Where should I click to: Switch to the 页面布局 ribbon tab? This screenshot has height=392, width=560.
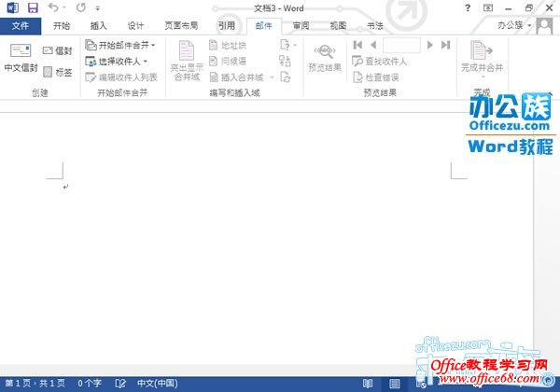[x=181, y=26]
